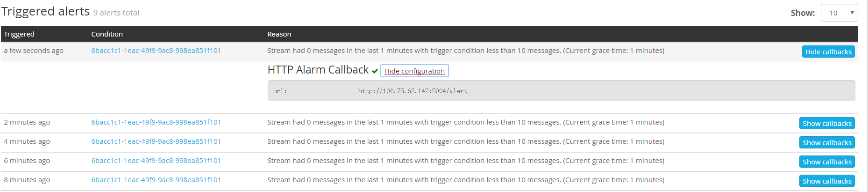Image resolution: width=868 pixels, height=192 pixels.
Task: Open the Show count dropdown
Action: point(839,13)
